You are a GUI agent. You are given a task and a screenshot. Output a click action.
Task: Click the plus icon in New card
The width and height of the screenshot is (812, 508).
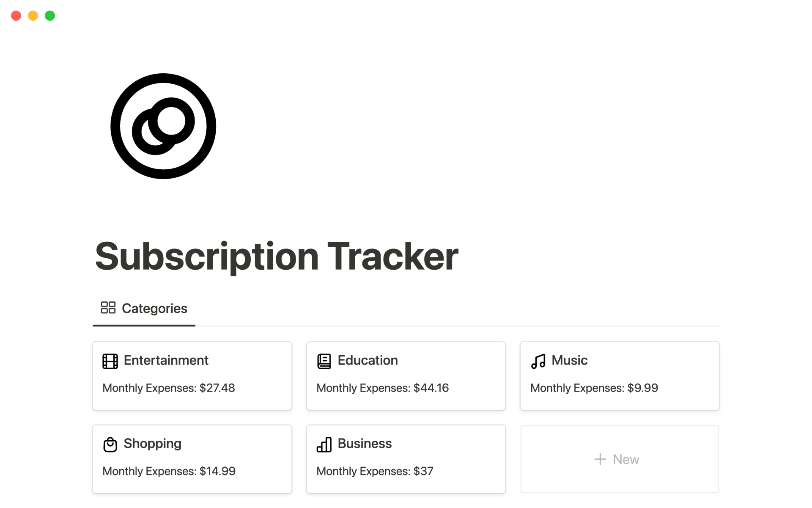[x=600, y=459]
